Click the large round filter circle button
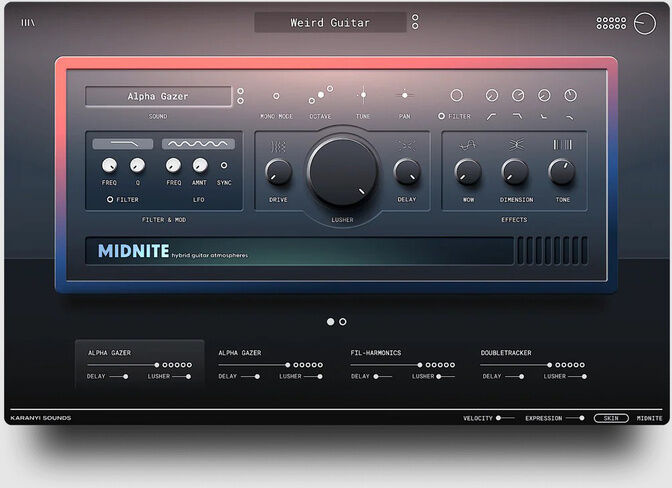 pyautogui.click(x=456, y=95)
